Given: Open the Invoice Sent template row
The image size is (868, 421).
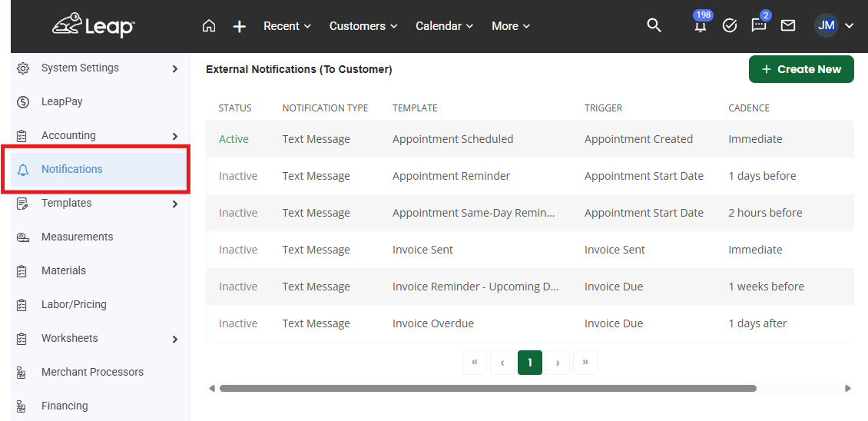Looking at the screenshot, I should click(x=530, y=250).
